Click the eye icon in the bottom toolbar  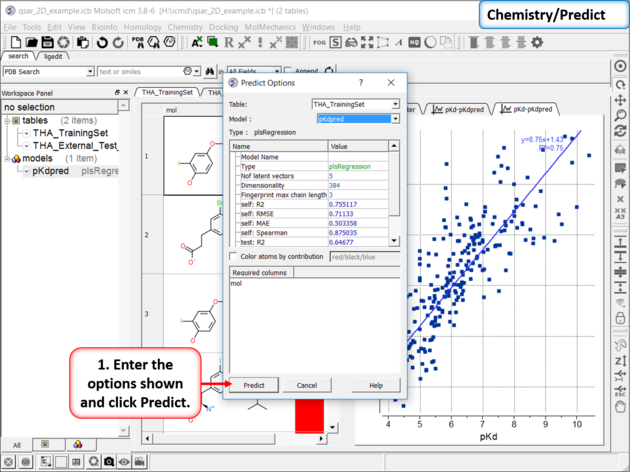[x=123, y=462]
